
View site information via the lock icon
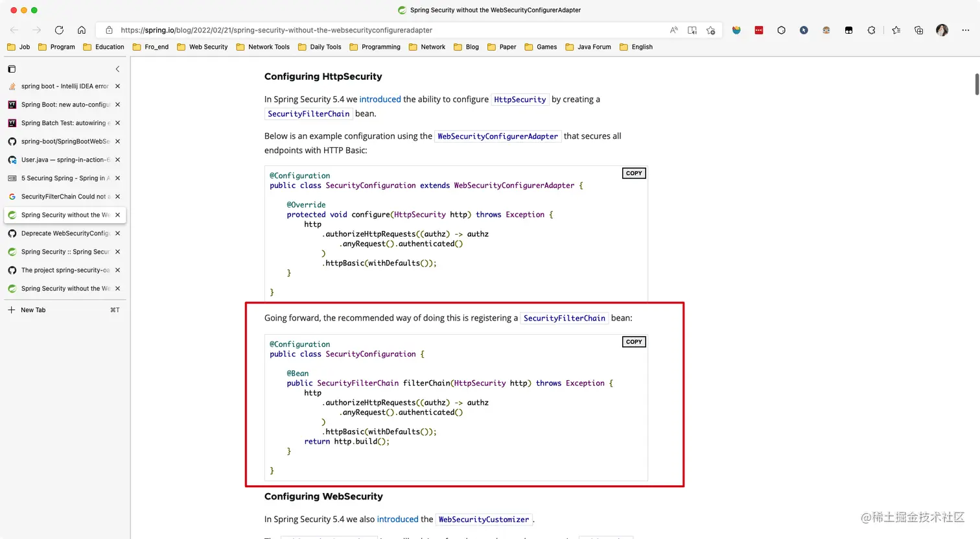[x=109, y=30]
